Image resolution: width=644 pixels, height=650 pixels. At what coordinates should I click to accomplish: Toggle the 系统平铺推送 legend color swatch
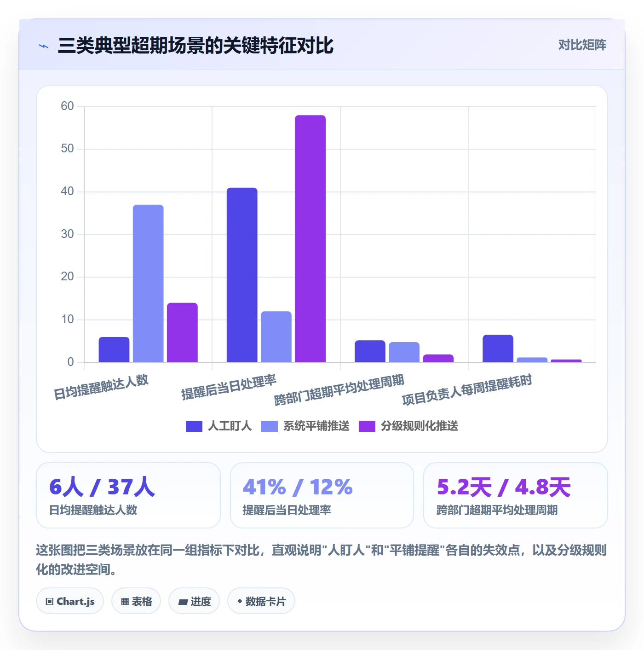point(269,426)
